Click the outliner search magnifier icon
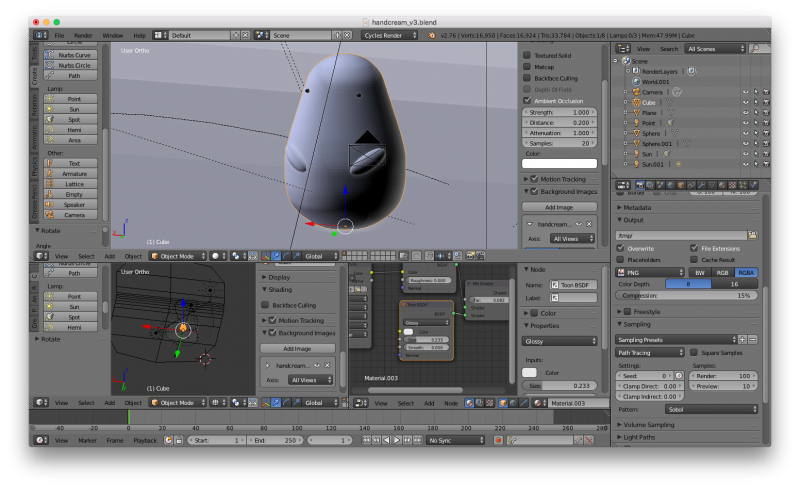Screen dimensions: 800x488 point(755,48)
